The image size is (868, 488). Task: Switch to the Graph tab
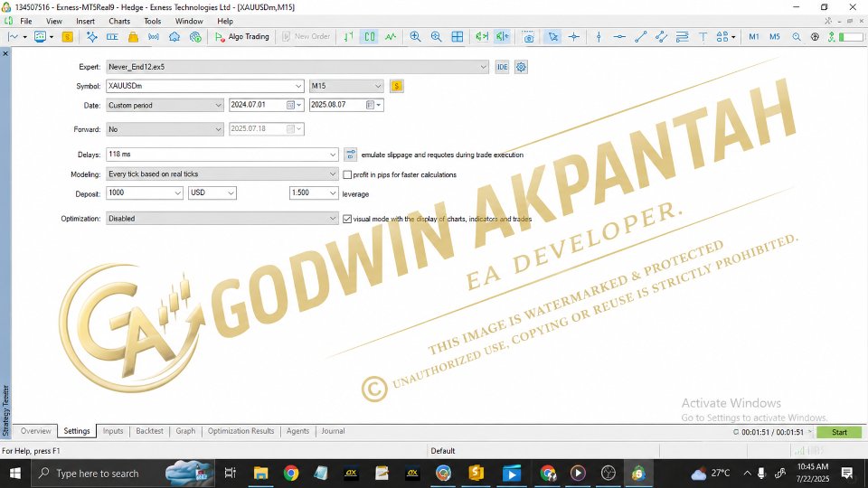[x=185, y=431]
